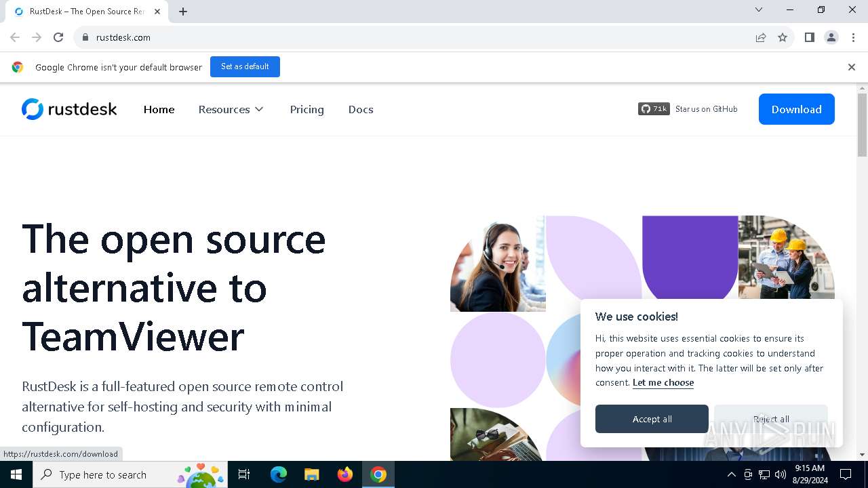This screenshot has height=488, width=868.
Task: Click the padlock site info icon
Action: [x=85, y=37]
